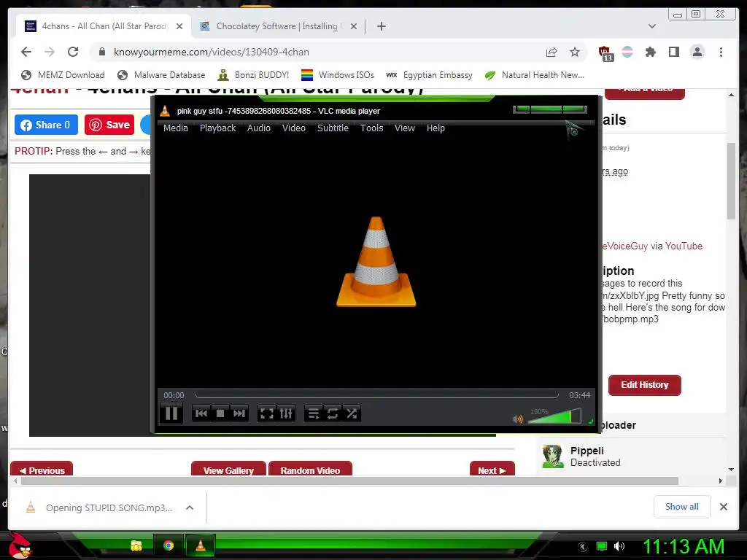Toggle VLC fullscreen mode
Viewport: 747px width, 560px height.
pyautogui.click(x=267, y=413)
